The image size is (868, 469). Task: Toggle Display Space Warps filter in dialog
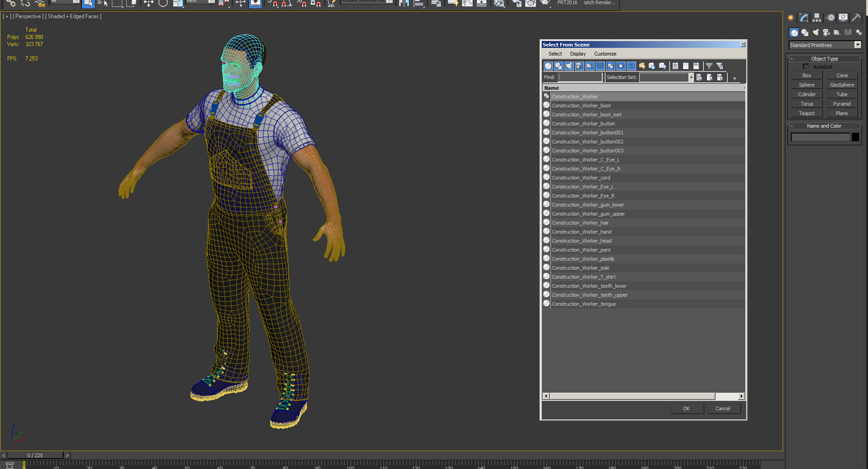pos(600,66)
